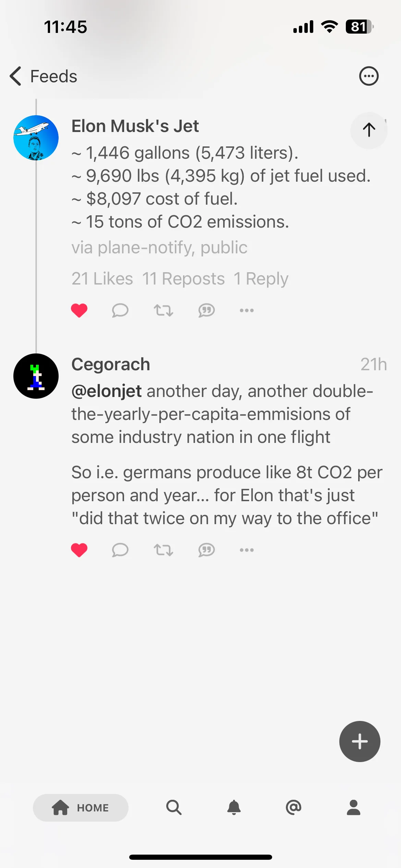Compose a new post with the plus button
Screen dimensions: 401x868
(360, 742)
